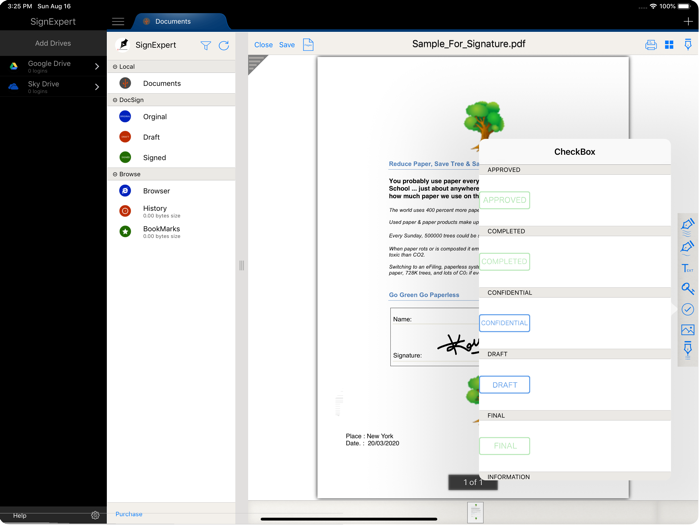The image size is (700, 525).
Task: Refresh the SignExpert file list
Action: click(224, 45)
